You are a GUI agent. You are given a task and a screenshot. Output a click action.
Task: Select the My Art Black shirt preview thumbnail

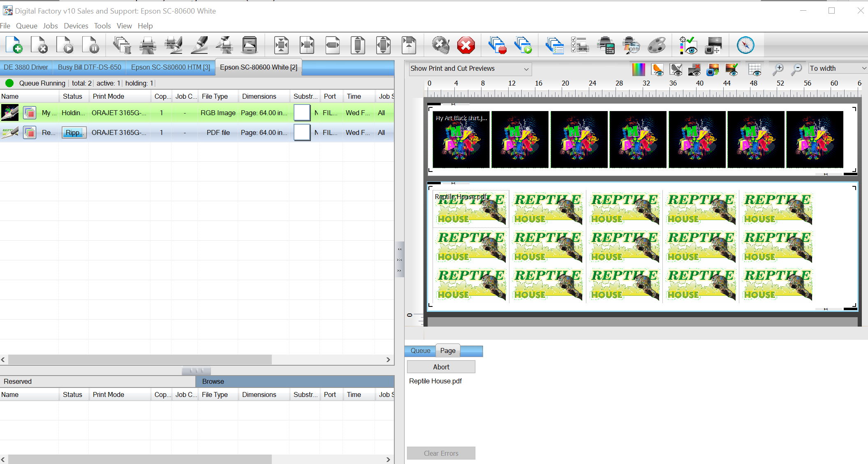click(461, 139)
